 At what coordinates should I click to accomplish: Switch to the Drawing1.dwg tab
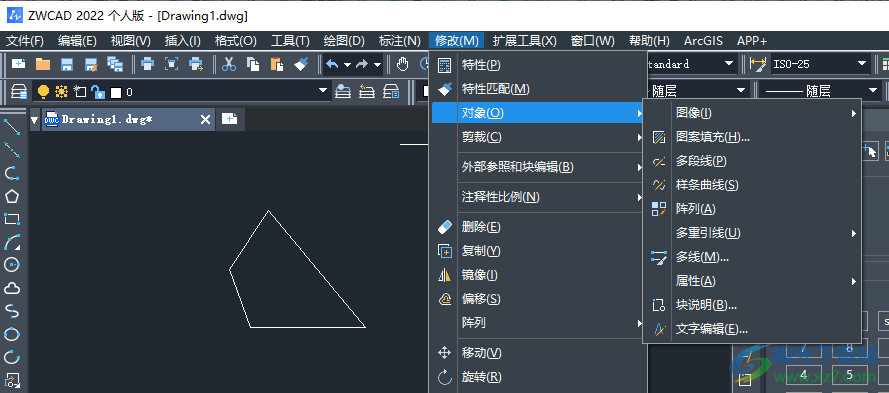click(128, 119)
